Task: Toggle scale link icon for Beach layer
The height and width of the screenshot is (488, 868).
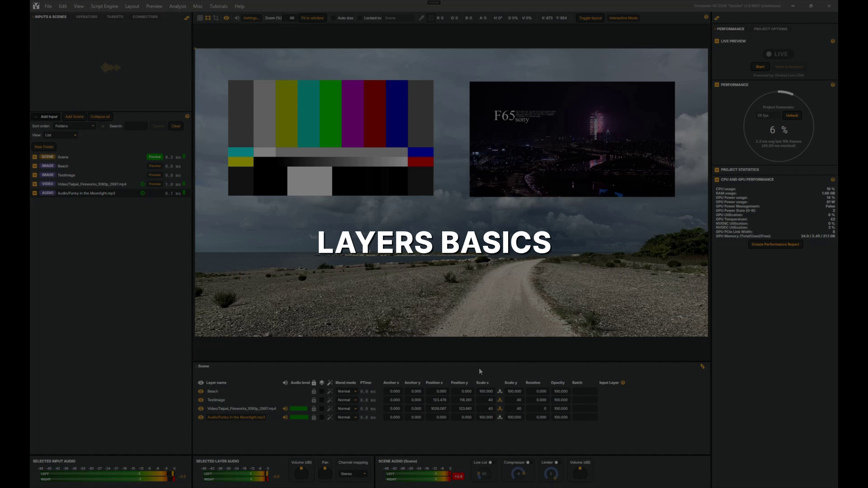Action: point(500,391)
